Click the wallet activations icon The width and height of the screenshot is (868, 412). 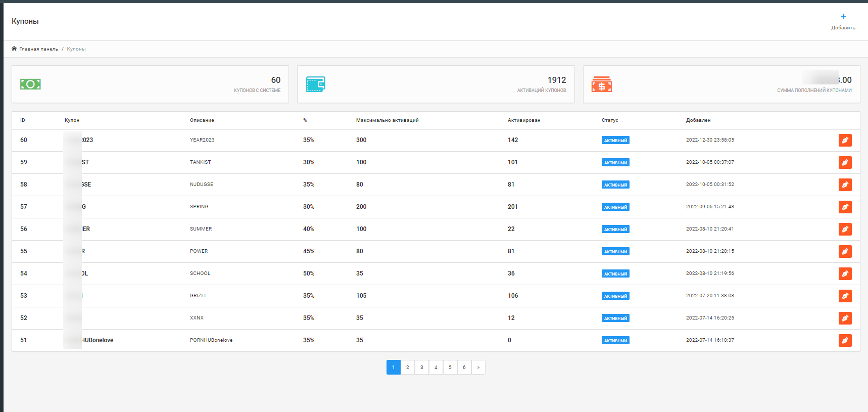click(315, 84)
